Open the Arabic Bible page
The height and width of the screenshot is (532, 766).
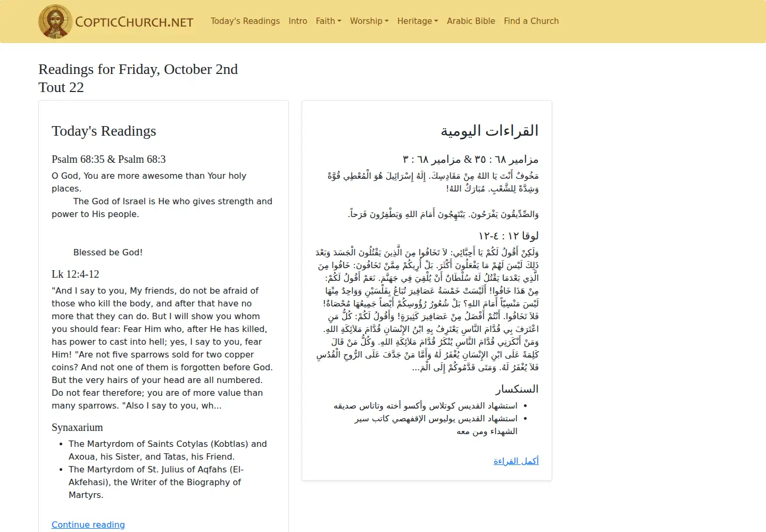click(471, 21)
